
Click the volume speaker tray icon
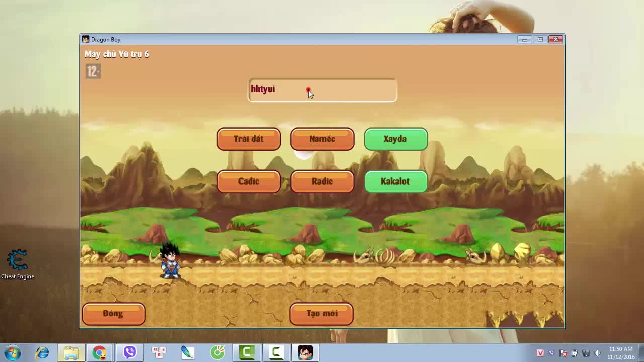[x=597, y=353]
